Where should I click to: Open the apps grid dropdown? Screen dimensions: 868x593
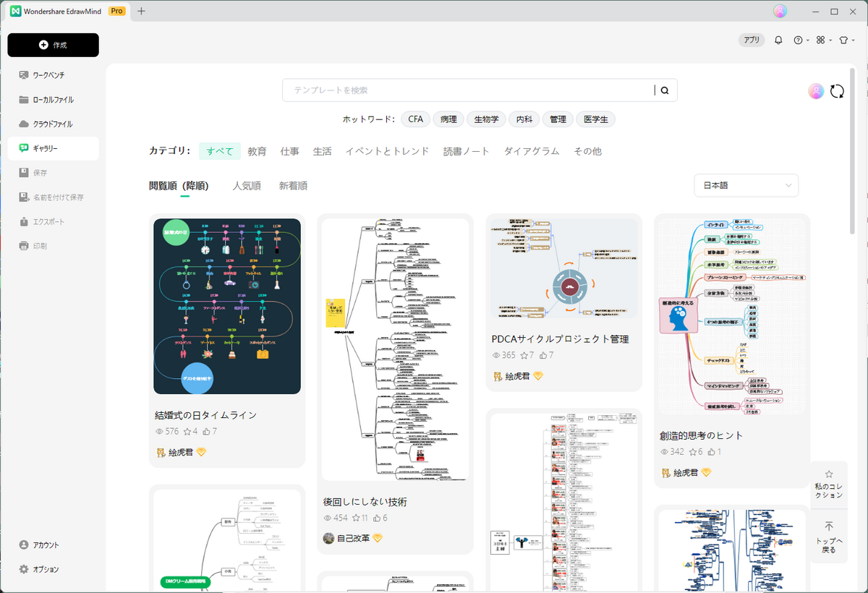click(823, 40)
